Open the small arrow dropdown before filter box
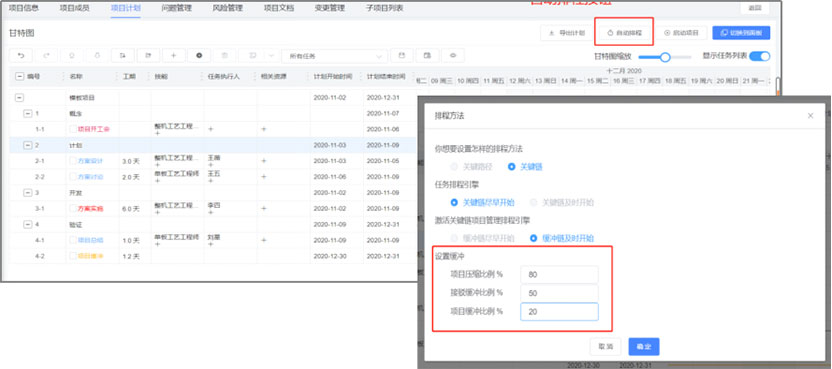 point(272,55)
